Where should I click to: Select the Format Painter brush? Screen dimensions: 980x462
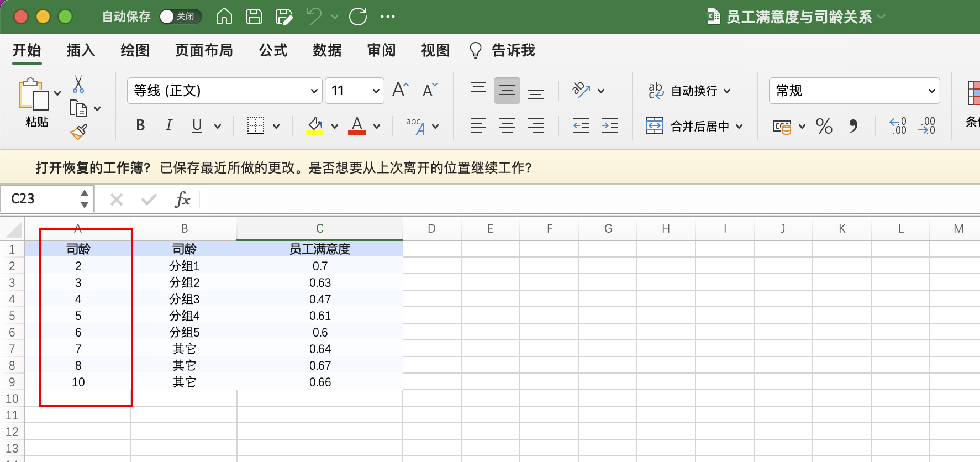pos(78,132)
